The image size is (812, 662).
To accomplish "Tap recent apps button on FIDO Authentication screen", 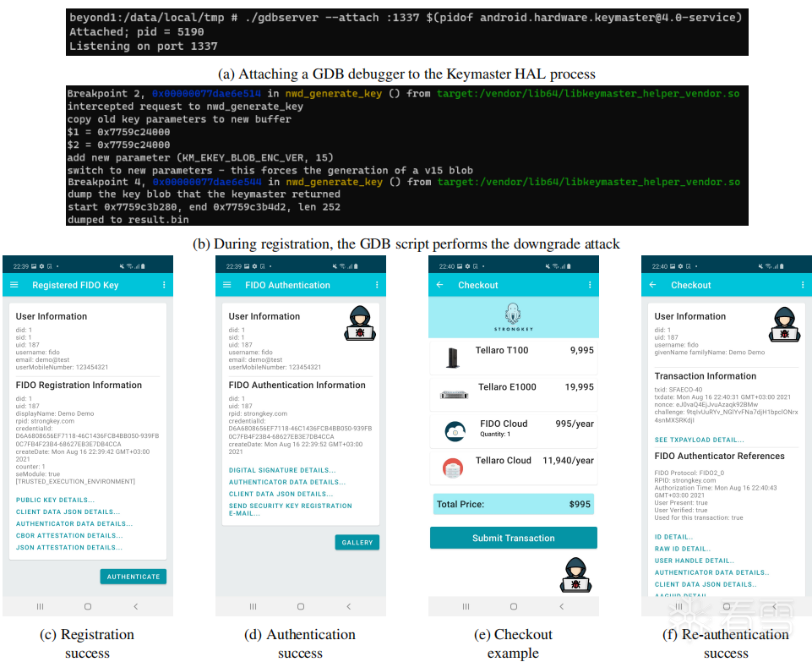I will coord(253,606).
